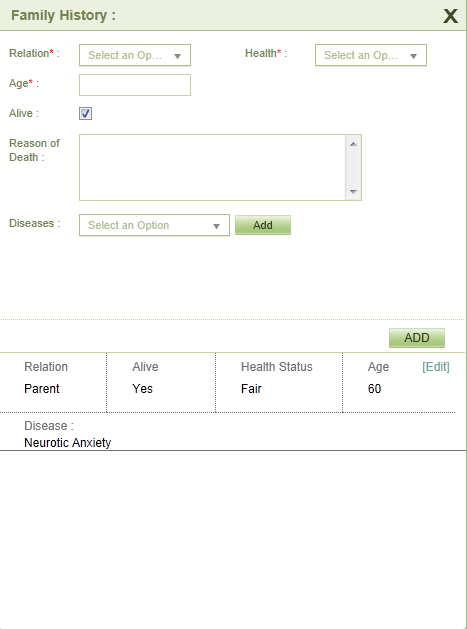467x629 pixels.
Task: Click the Reason of Death text area
Action: pos(212,167)
